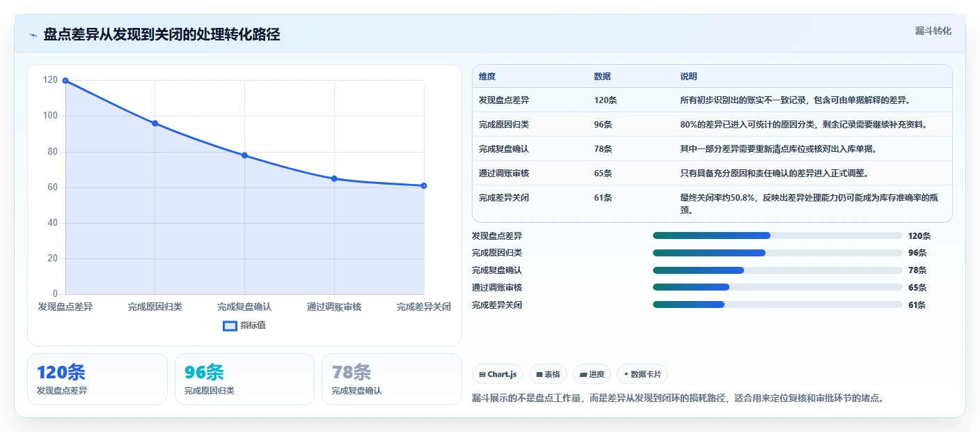980x432 pixels.
Task: Click the Chart.js tag
Action: tap(498, 374)
